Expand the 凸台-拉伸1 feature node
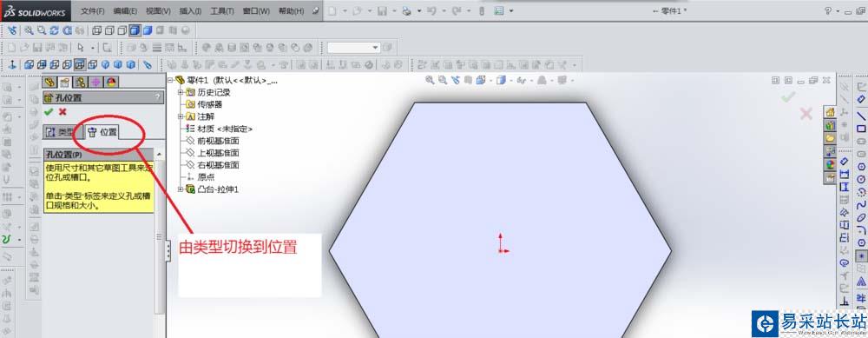Image resolution: width=868 pixels, height=338 pixels. tap(181, 189)
